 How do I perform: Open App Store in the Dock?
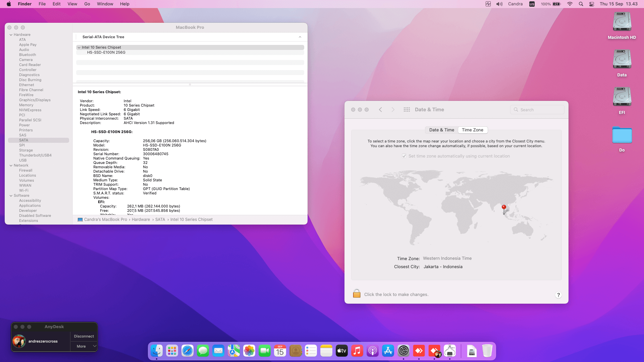point(388,351)
